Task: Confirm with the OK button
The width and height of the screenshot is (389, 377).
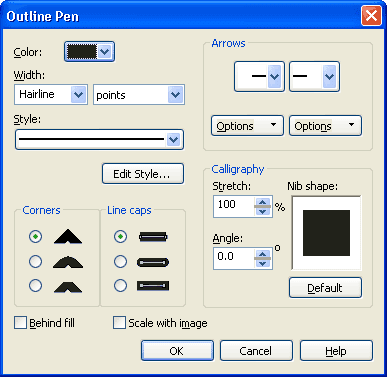Action: pyautogui.click(x=177, y=351)
